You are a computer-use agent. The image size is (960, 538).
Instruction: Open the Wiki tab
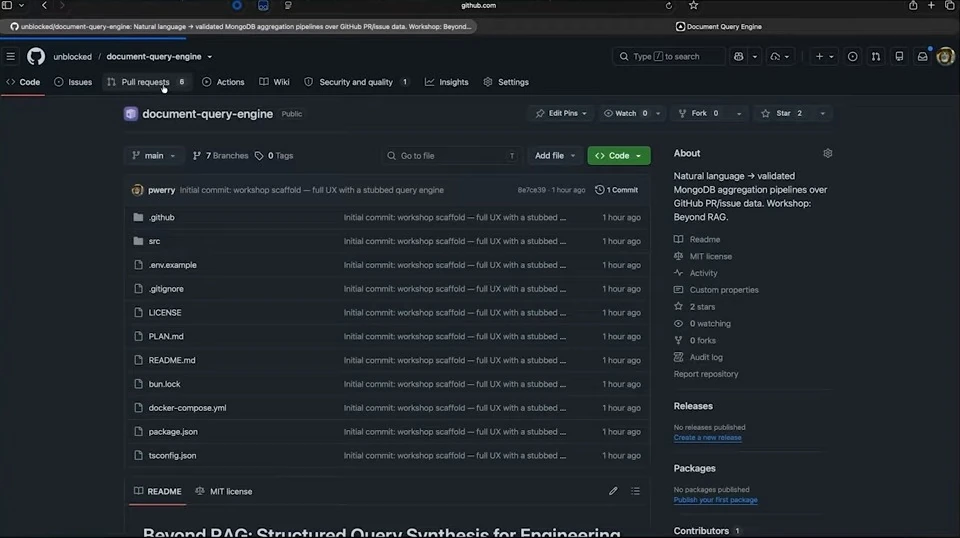tap(274, 82)
